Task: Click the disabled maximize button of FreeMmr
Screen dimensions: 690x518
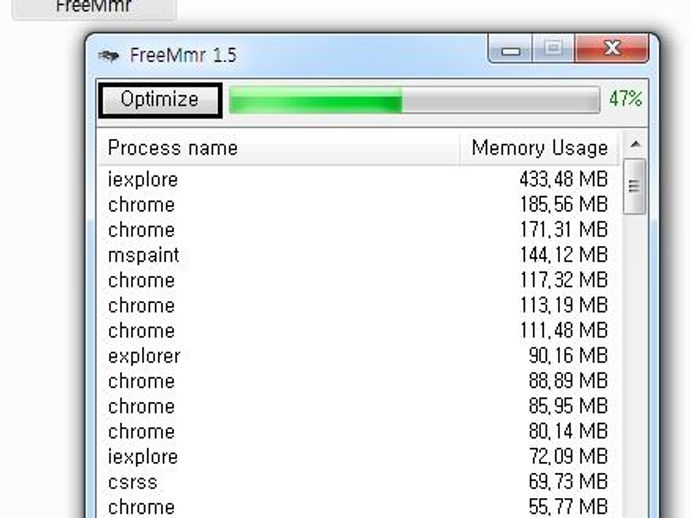Action: pos(553,49)
